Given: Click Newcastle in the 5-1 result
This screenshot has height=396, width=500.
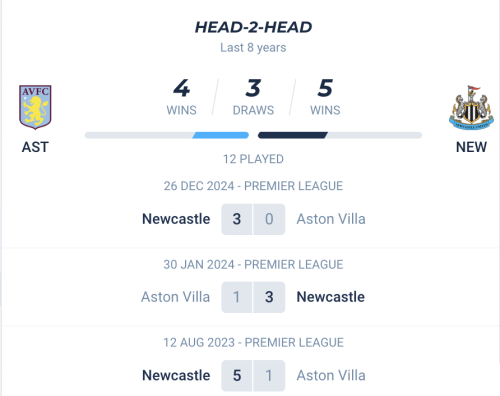Looking at the screenshot, I should (x=176, y=375).
